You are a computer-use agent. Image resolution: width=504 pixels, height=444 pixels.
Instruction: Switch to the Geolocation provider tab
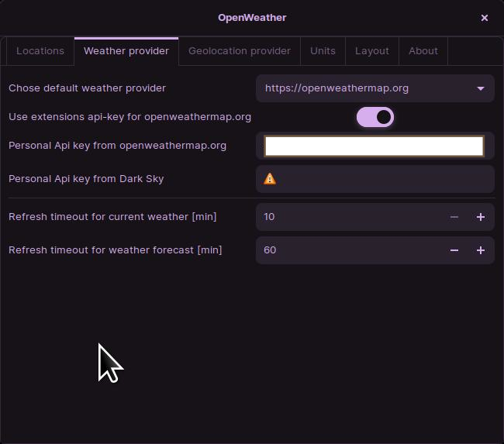[x=240, y=51]
